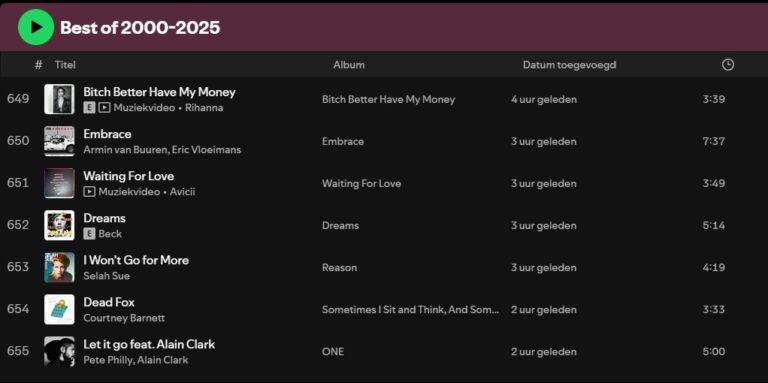Click date added cell for Dead Fox
The height and width of the screenshot is (383, 768).
544,310
